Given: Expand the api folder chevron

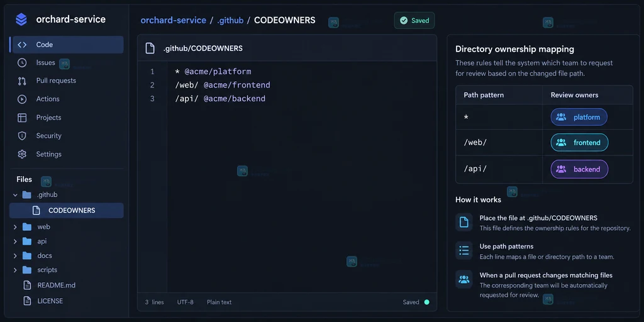Looking at the screenshot, I should click(15, 241).
